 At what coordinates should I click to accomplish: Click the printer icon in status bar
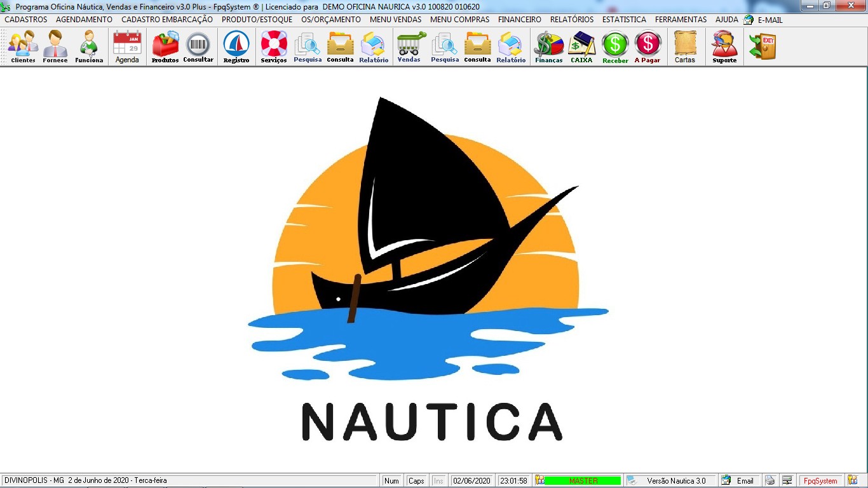tap(770, 480)
